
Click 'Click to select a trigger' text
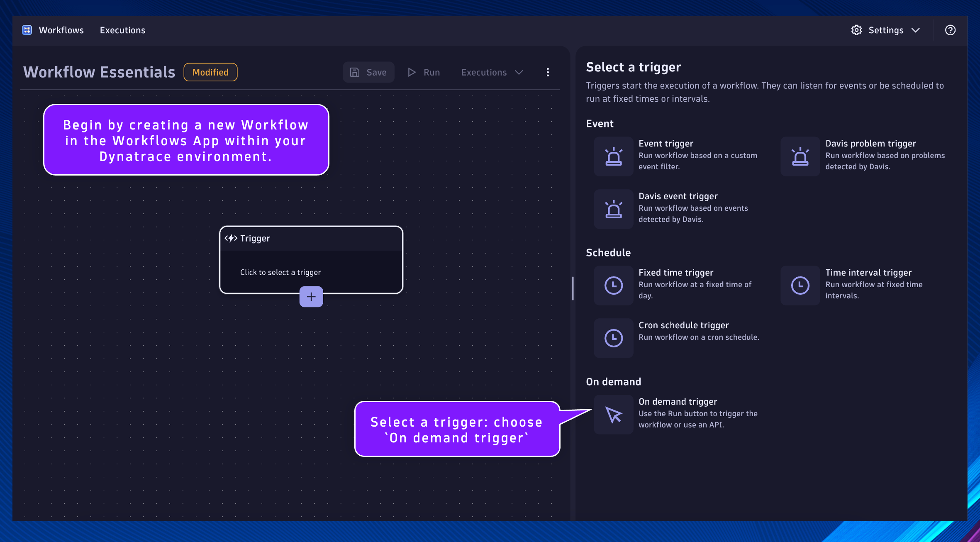[x=280, y=272]
